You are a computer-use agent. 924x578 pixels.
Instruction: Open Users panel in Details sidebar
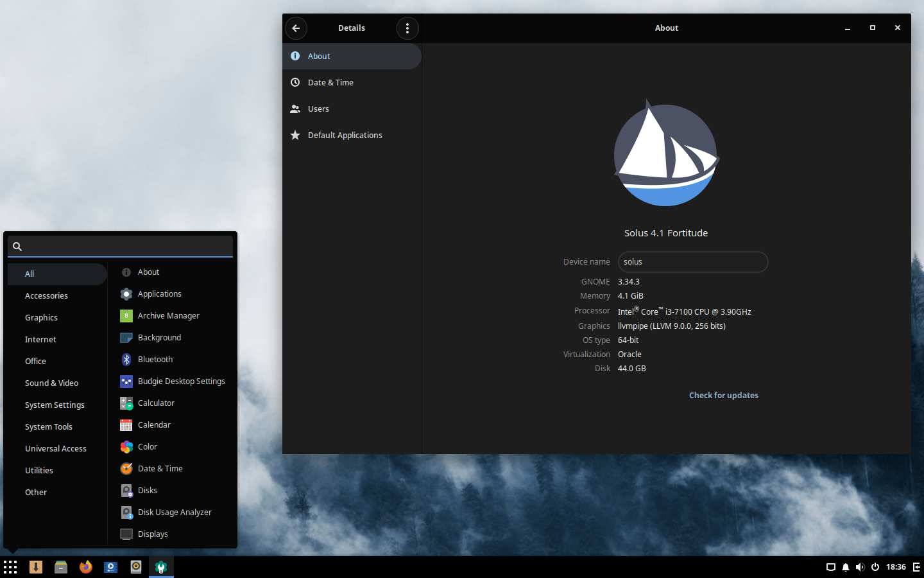352,109
